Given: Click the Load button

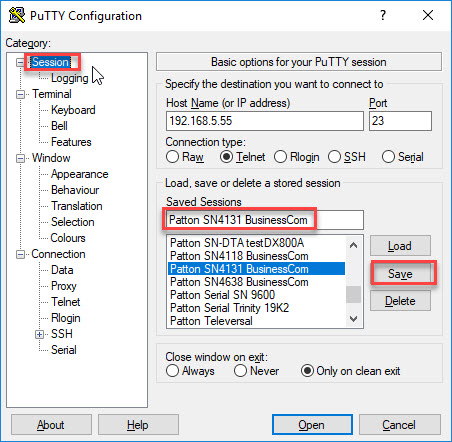Looking at the screenshot, I should tap(400, 246).
